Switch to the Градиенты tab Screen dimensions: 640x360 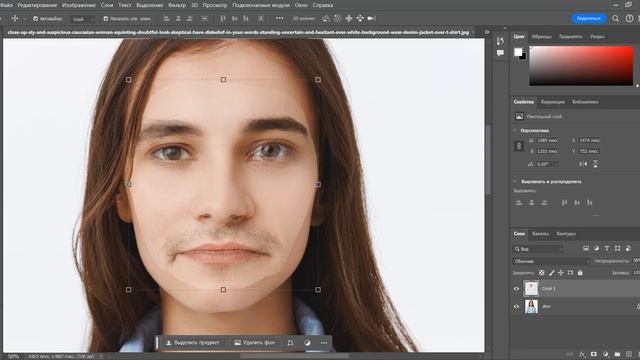tap(571, 37)
